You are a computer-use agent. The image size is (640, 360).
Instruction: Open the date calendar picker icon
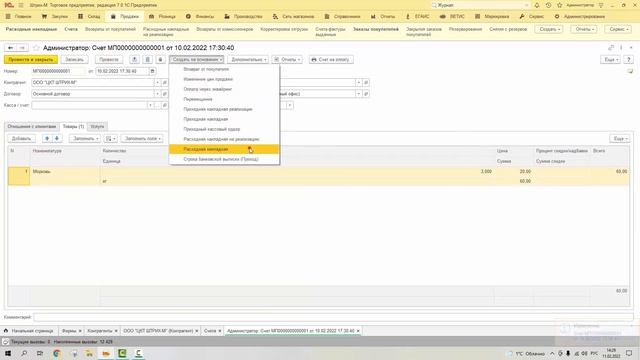(x=152, y=71)
